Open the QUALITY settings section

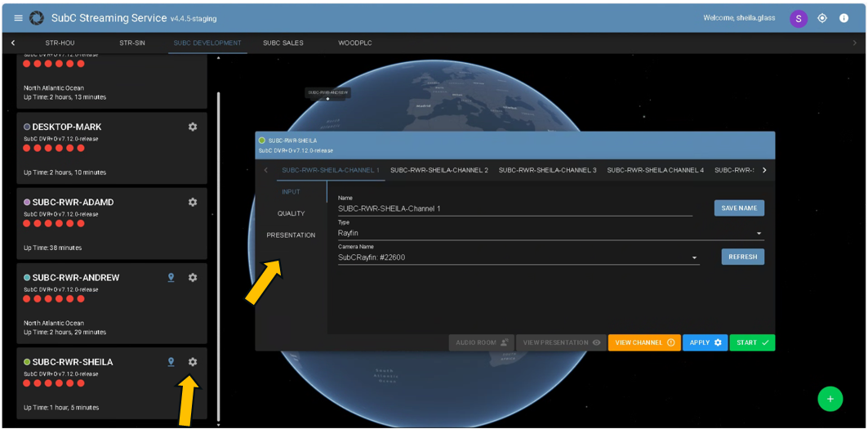coord(291,213)
